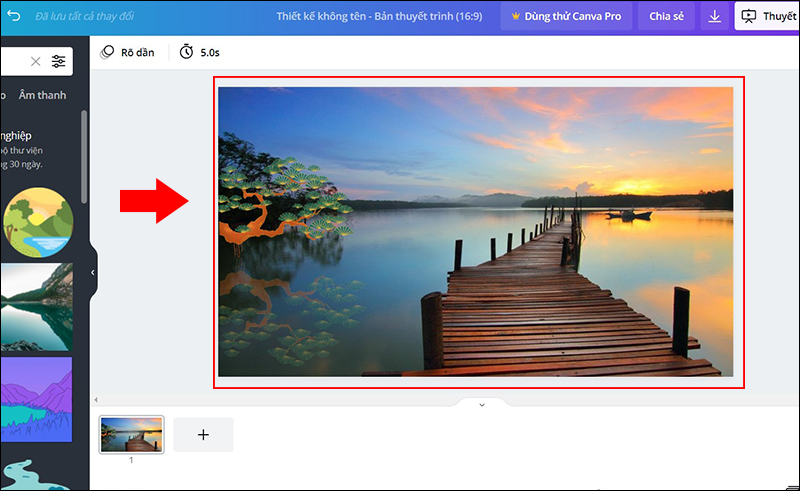Add new page with plus button

203,434
